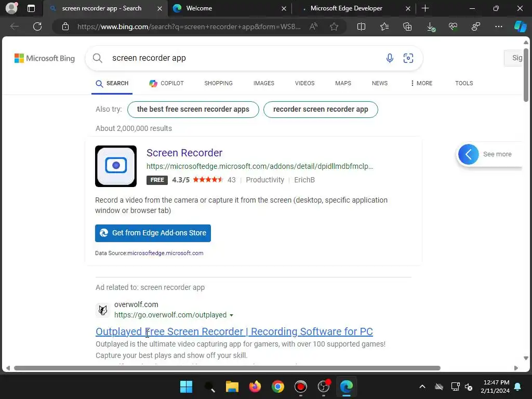Open OBS Studio from taskbar
The width and height of the screenshot is (532, 399).
tap(324, 386)
